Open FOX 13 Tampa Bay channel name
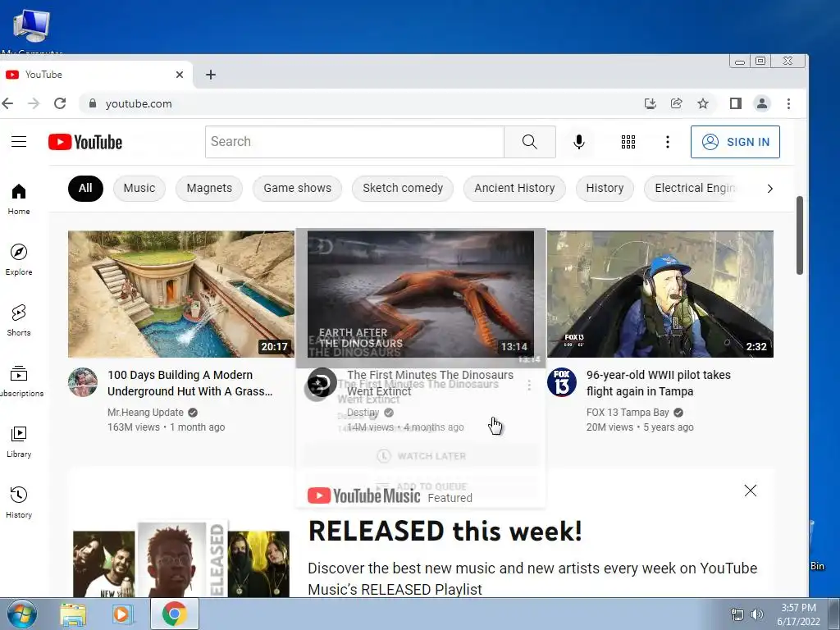The image size is (840, 630). [x=628, y=413]
